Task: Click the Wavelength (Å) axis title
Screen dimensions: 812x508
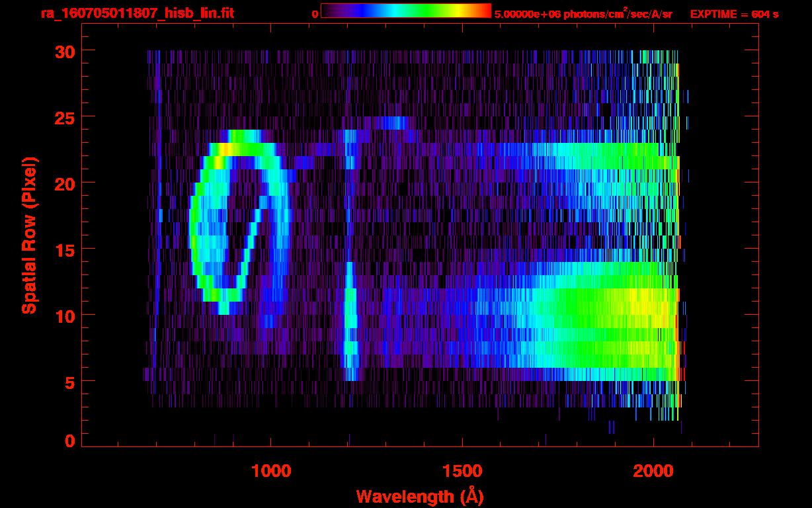Action: (x=420, y=496)
